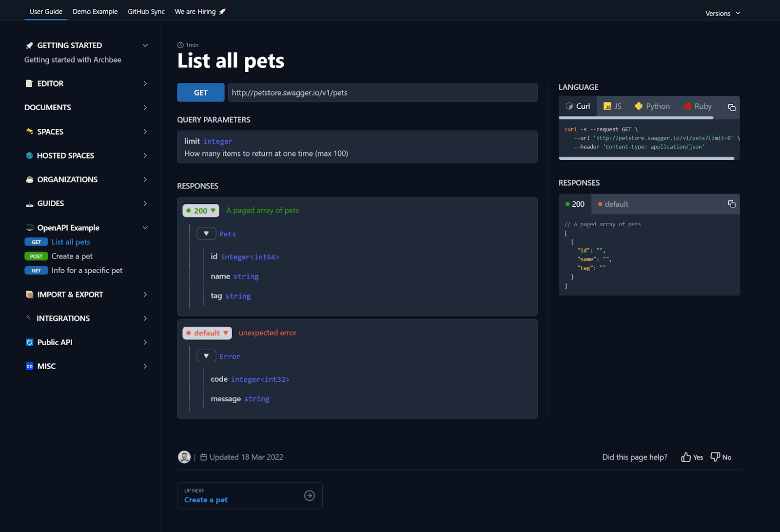Click the arrow icon on Up Next card
Screen dimensions: 780x532
[x=309, y=495]
